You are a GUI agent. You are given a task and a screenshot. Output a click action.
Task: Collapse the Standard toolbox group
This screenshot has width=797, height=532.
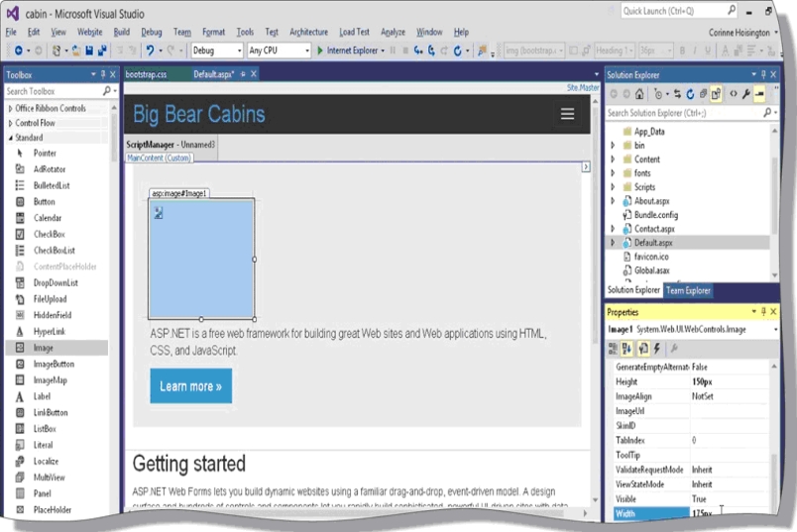pyautogui.click(x=10, y=138)
